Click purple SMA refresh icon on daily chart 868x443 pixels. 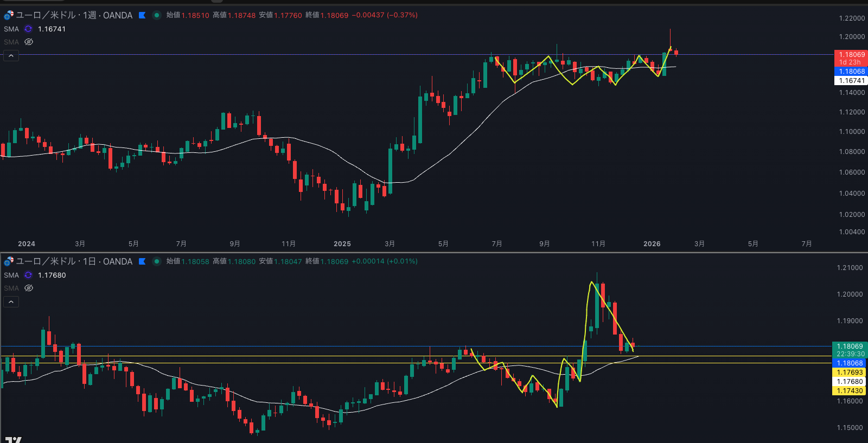coord(28,275)
